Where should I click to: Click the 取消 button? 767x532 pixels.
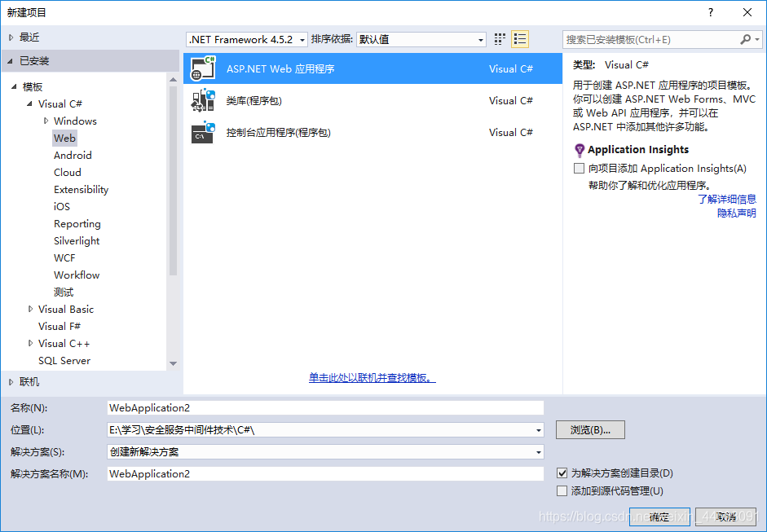pyautogui.click(x=726, y=517)
